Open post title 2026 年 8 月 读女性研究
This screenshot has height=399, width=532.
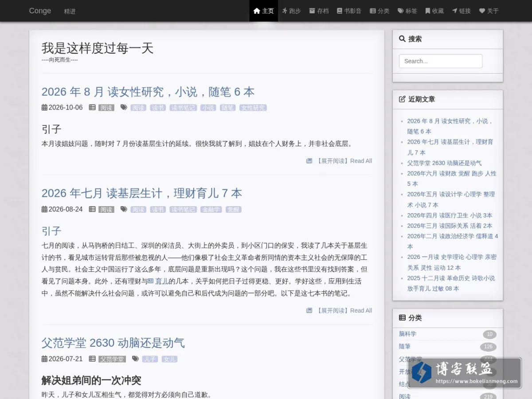click(x=148, y=92)
